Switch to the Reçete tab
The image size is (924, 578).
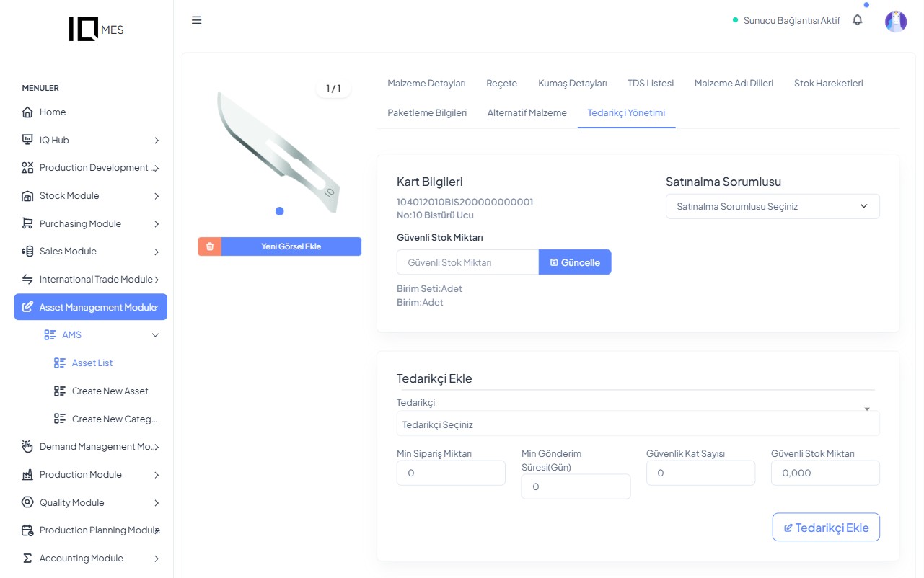click(x=501, y=83)
